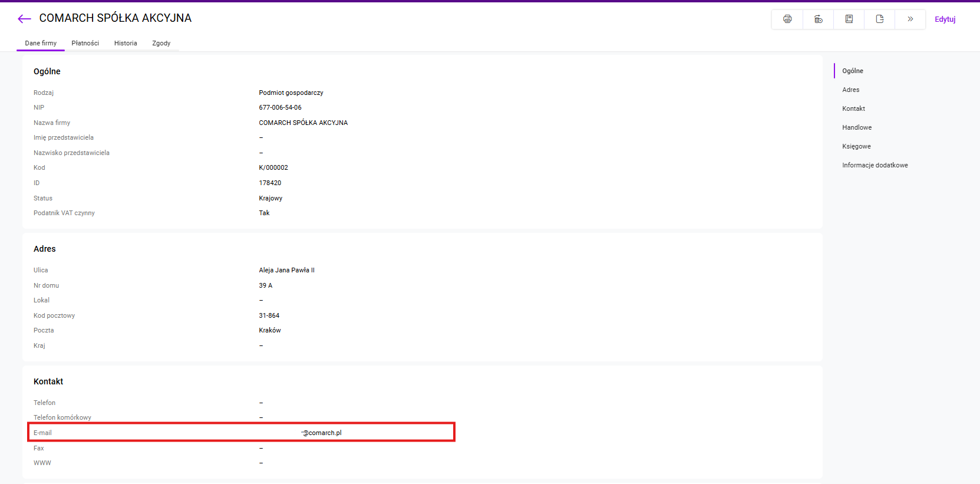
Task: Open the Historia tab
Action: [x=126, y=43]
